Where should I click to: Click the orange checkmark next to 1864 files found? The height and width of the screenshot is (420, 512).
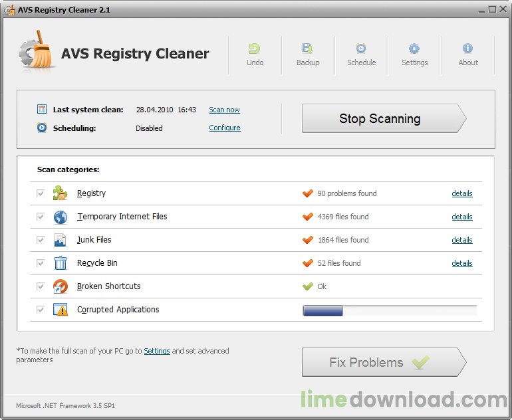point(308,240)
